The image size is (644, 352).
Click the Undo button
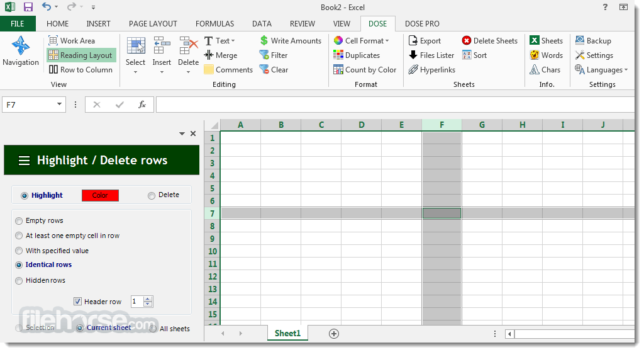coord(47,7)
